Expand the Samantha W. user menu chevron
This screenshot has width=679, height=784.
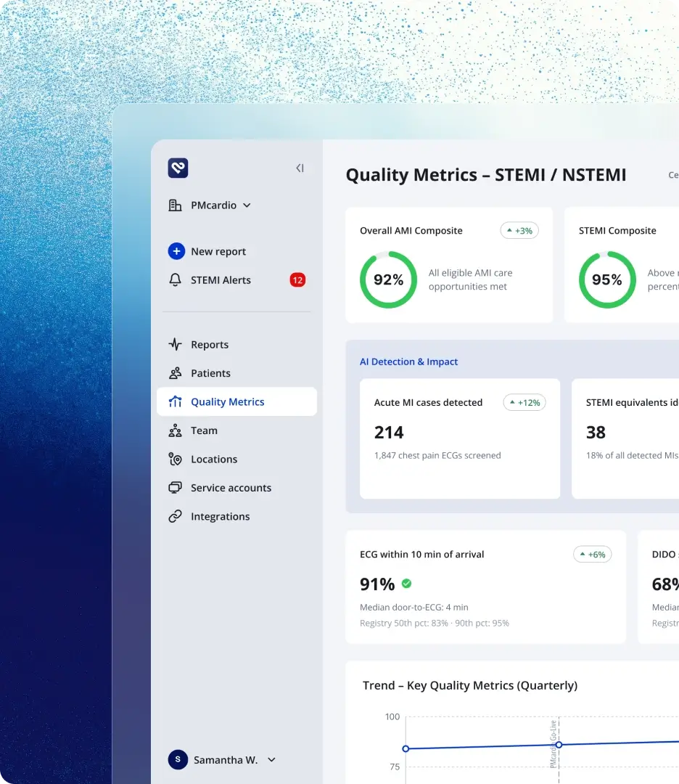pyautogui.click(x=272, y=759)
